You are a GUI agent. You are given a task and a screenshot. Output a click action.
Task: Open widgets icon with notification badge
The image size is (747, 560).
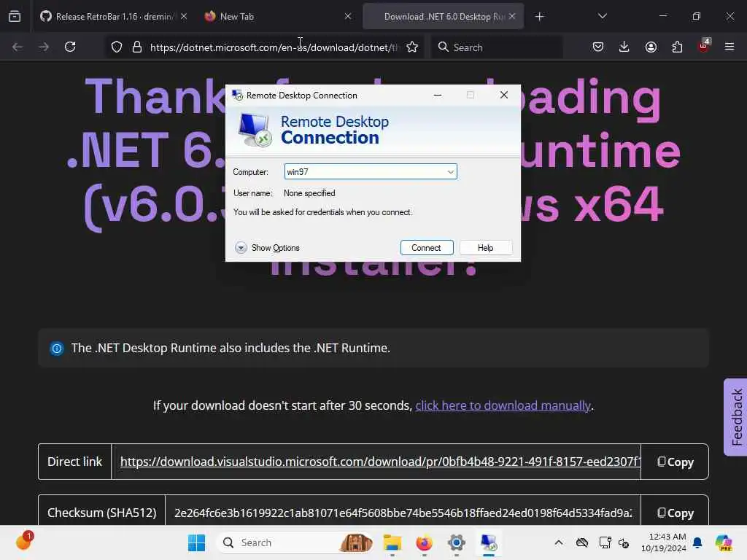[x=23, y=541]
